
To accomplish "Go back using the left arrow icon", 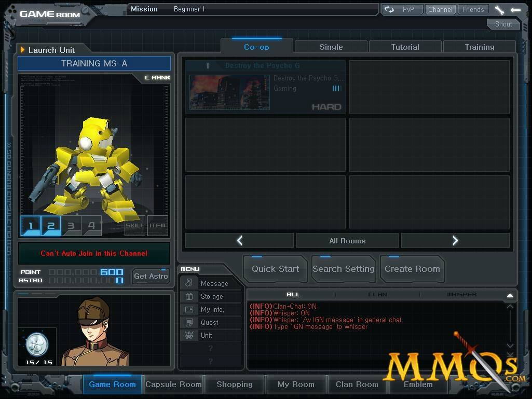I will point(516,10).
